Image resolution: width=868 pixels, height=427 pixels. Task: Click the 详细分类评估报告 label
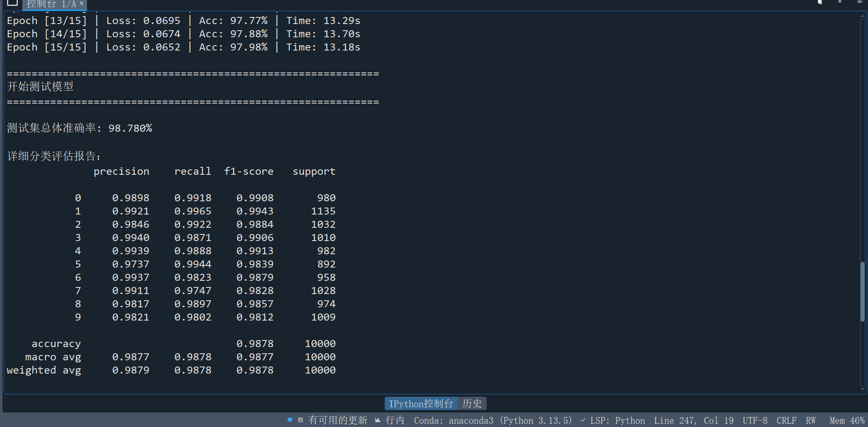54,156
